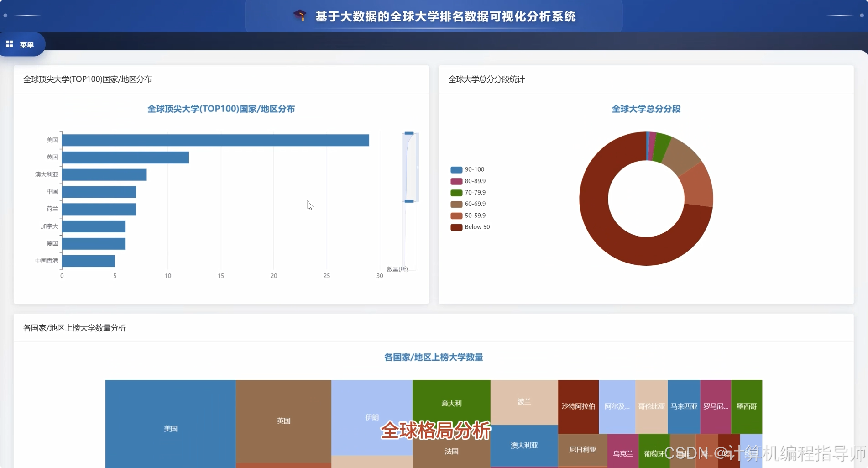Click the 各国家/地区上榜大学数量分析 header

coord(74,328)
